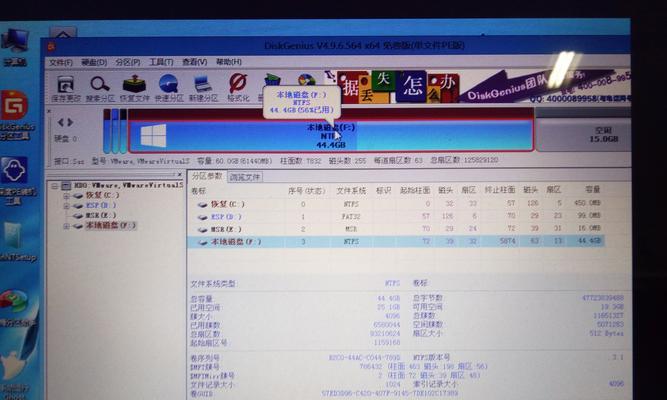Click the 文件系统 column header

tap(351, 191)
